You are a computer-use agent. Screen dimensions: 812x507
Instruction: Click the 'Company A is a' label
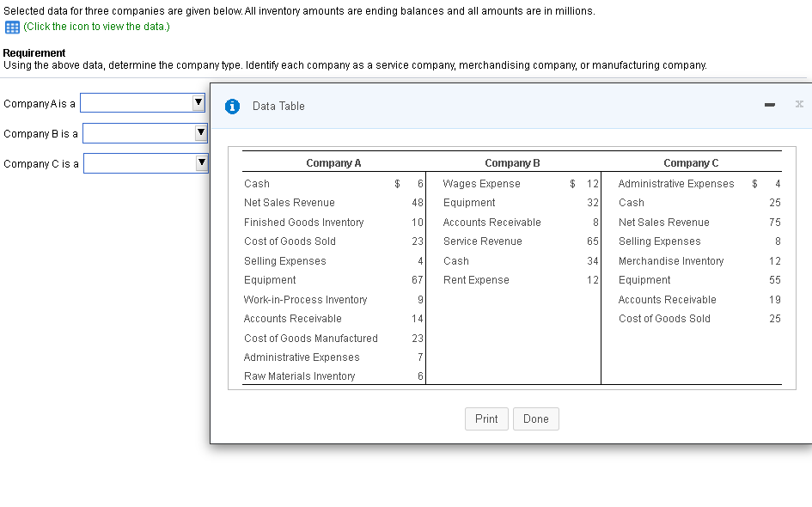[x=40, y=104]
